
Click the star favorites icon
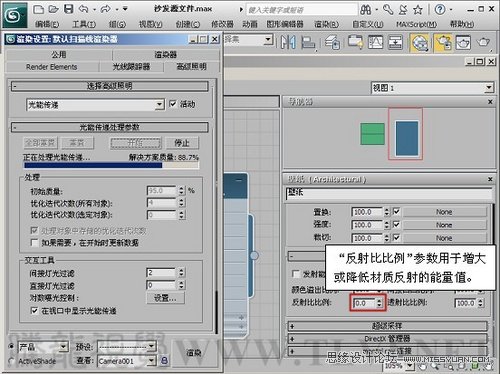click(418, 10)
